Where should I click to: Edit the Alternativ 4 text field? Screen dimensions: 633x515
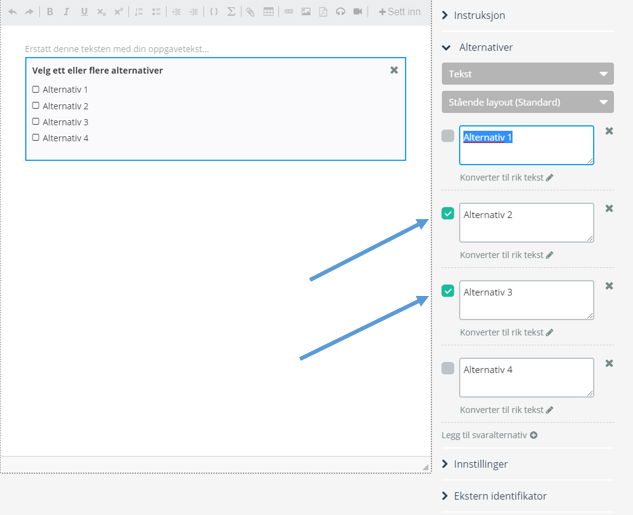tap(526, 377)
